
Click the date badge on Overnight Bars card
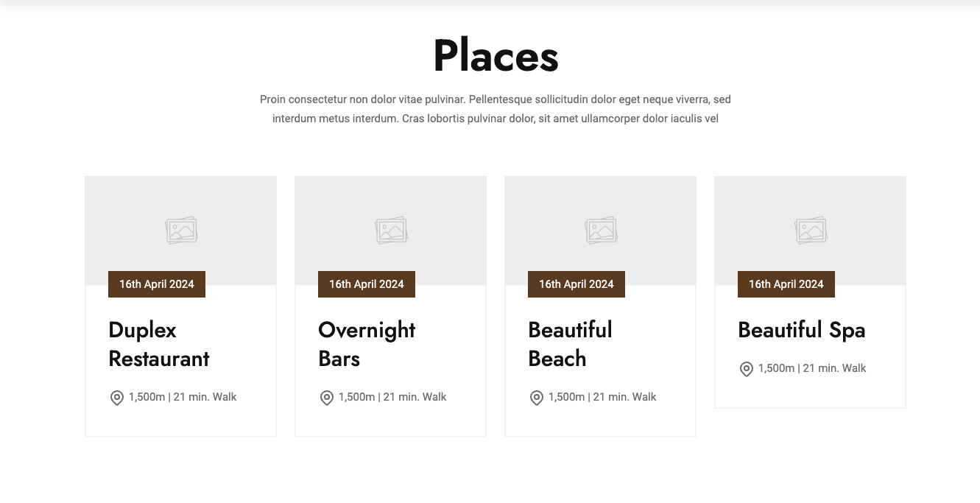[367, 284]
